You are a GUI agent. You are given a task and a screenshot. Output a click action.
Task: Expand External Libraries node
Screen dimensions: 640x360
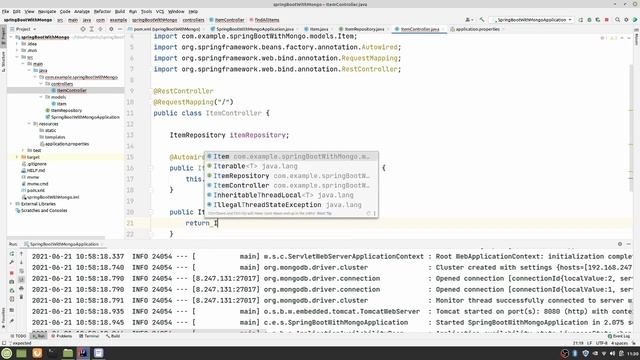11,204
